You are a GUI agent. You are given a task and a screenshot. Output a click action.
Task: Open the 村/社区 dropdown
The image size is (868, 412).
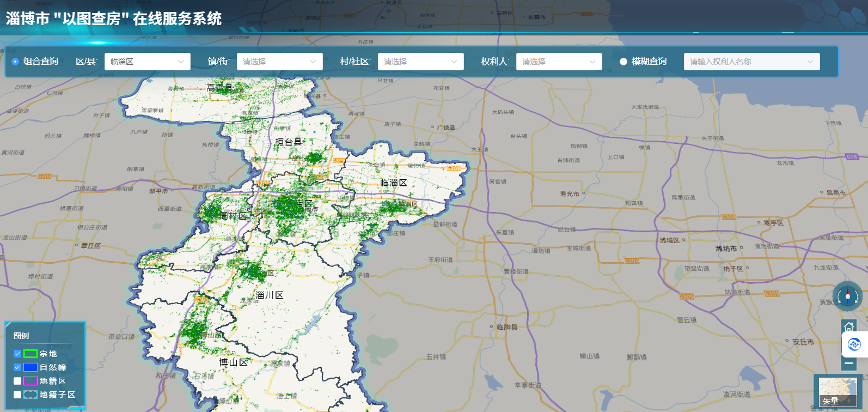tap(420, 62)
